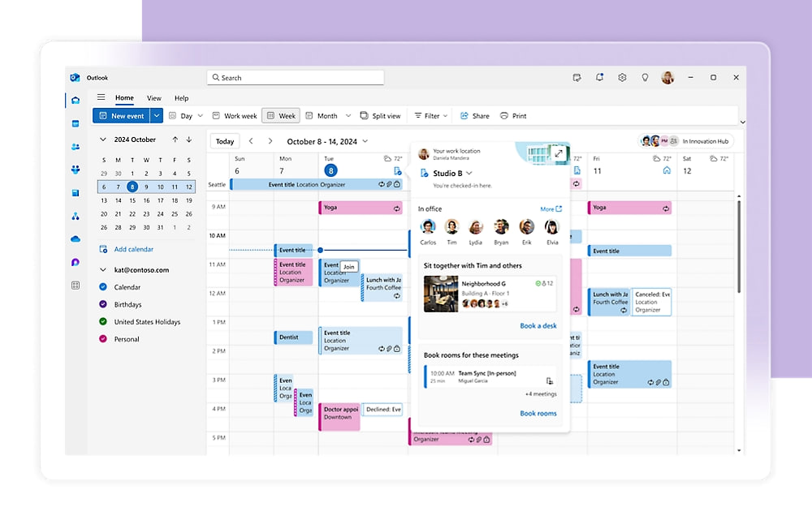This screenshot has width=812, height=520.
Task: Click inside the Search field
Action: coord(295,77)
